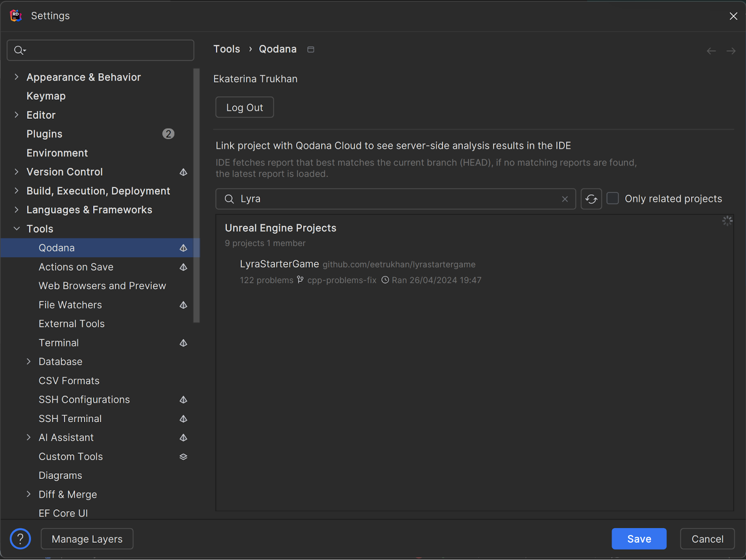
Task: Expand the Database node
Action: [x=29, y=362]
